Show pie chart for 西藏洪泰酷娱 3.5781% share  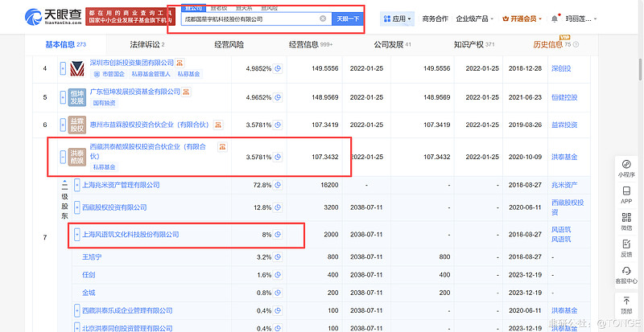[278, 157]
